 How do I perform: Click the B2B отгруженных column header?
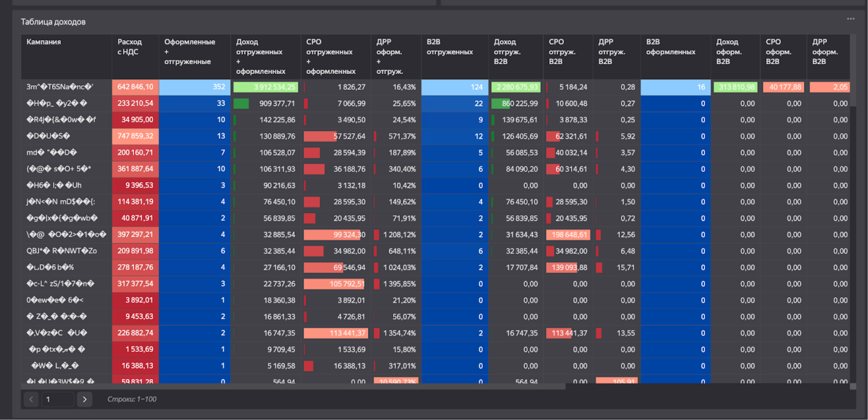[x=449, y=47]
